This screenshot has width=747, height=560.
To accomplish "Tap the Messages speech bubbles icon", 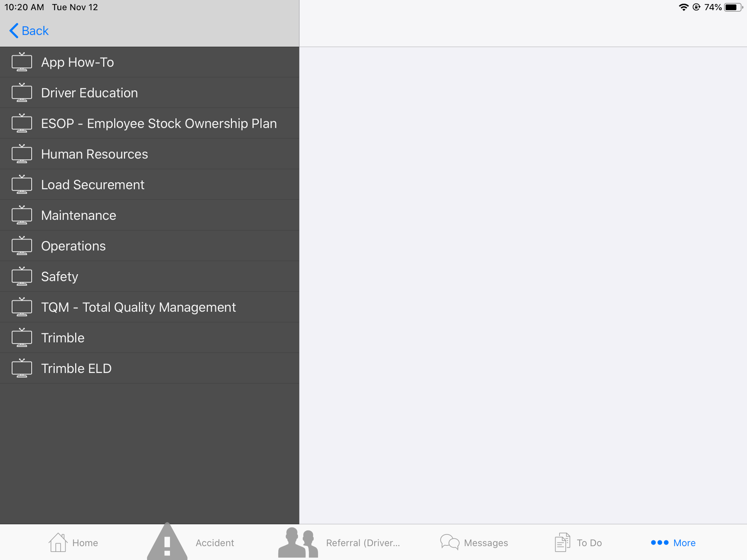I will (450, 542).
